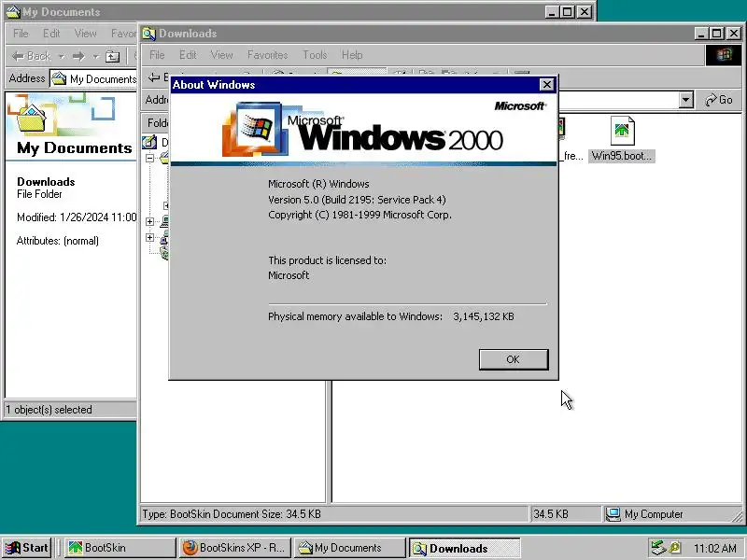The width and height of the screenshot is (747, 560).
Task: Click the 'Version 5.0 (Build 2195: Service Pack 4)' text
Action: pos(357,200)
